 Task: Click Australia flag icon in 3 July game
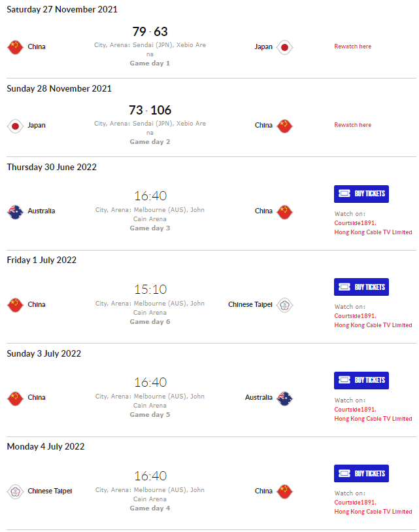[x=284, y=398]
